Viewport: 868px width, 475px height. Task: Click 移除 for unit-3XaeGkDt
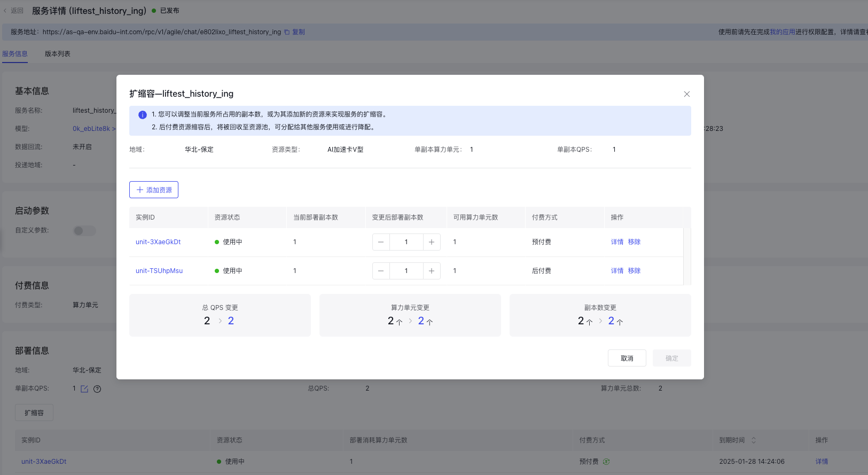coord(634,242)
